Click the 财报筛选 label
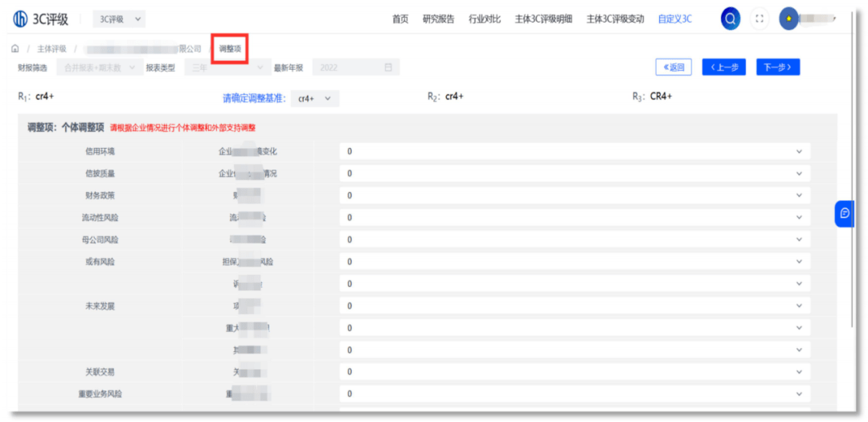 click(32, 68)
